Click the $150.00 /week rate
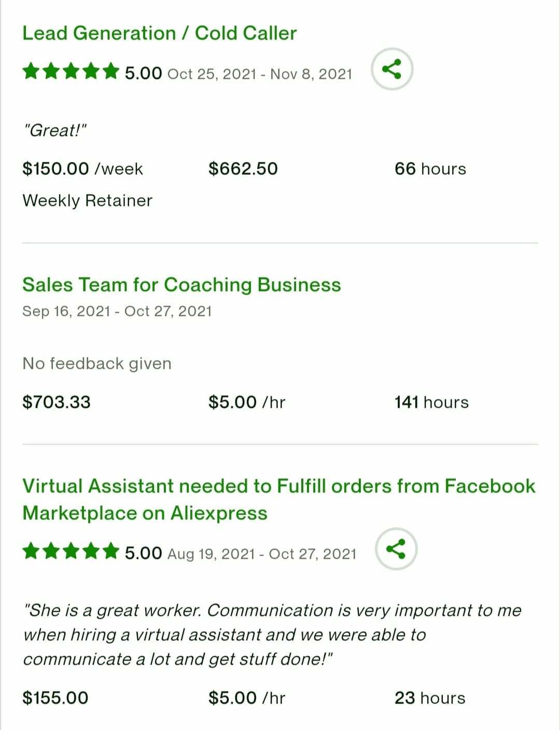This screenshot has height=730, width=560. coord(82,169)
